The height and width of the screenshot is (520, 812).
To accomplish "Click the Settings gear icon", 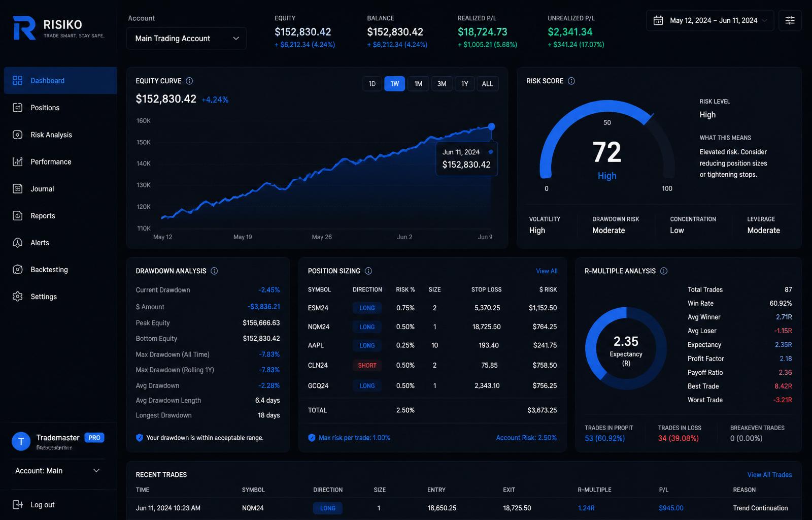I will [18, 296].
